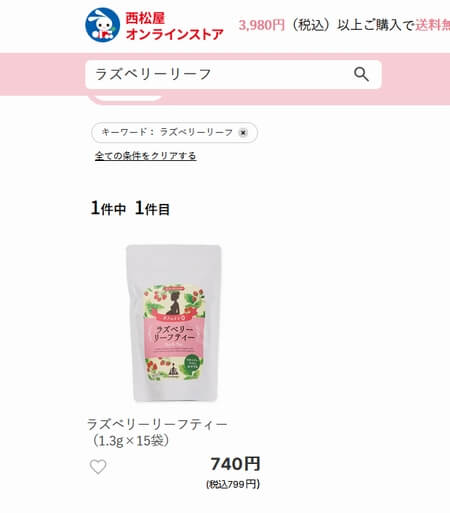
Task: Click the 1件中 1件目 results count
Action: click(x=130, y=208)
